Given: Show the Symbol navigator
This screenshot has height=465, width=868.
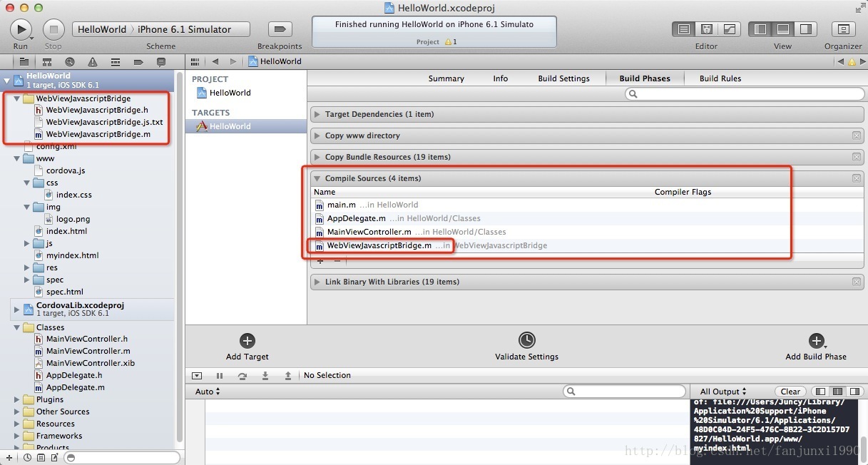Looking at the screenshot, I should (46, 62).
